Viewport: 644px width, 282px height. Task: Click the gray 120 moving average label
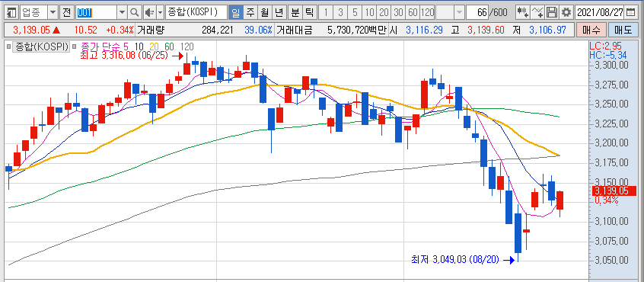(x=187, y=46)
